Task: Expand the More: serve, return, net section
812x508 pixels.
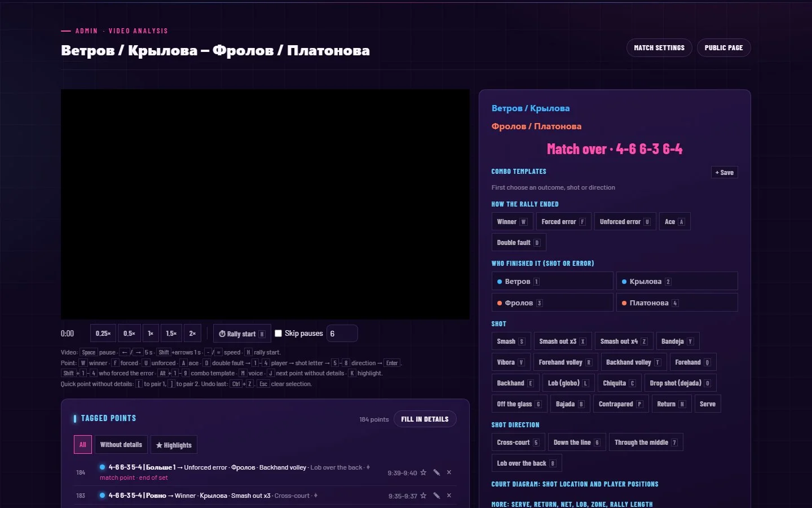Action: (x=572, y=504)
